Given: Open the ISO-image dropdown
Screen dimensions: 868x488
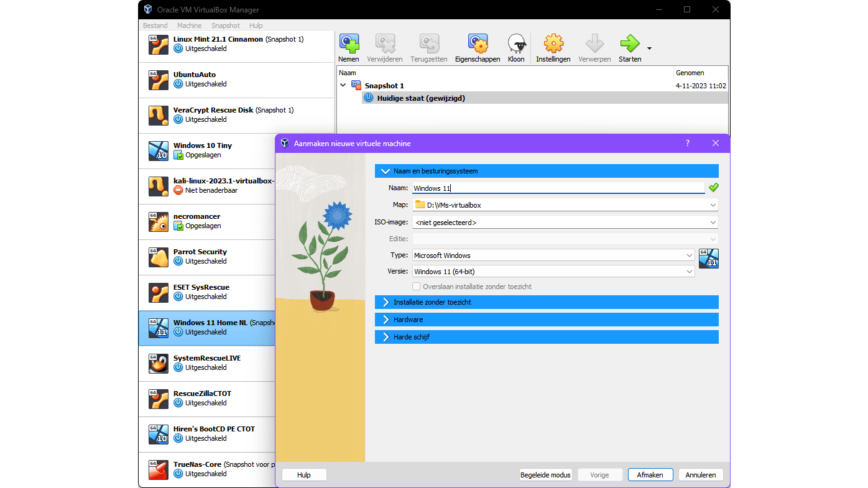Looking at the screenshot, I should pyautogui.click(x=565, y=222).
